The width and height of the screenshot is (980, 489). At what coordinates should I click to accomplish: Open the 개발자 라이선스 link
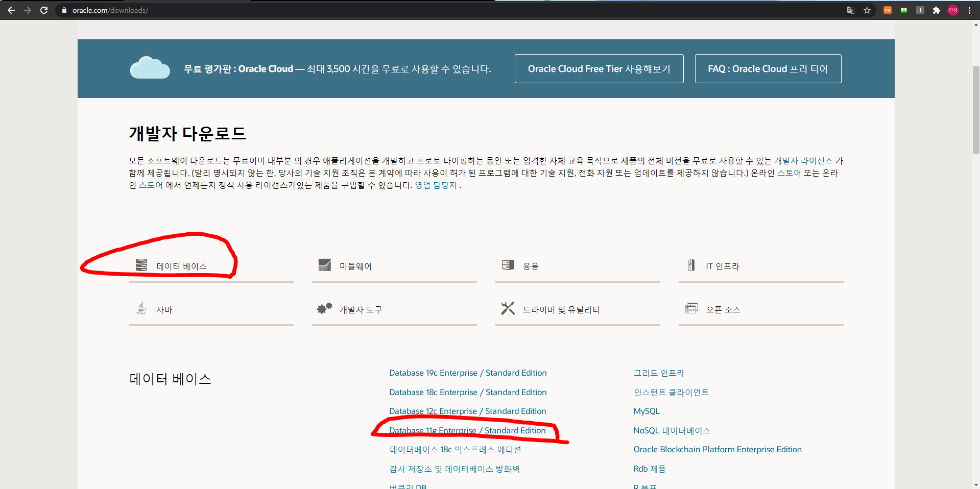pyautogui.click(x=803, y=161)
